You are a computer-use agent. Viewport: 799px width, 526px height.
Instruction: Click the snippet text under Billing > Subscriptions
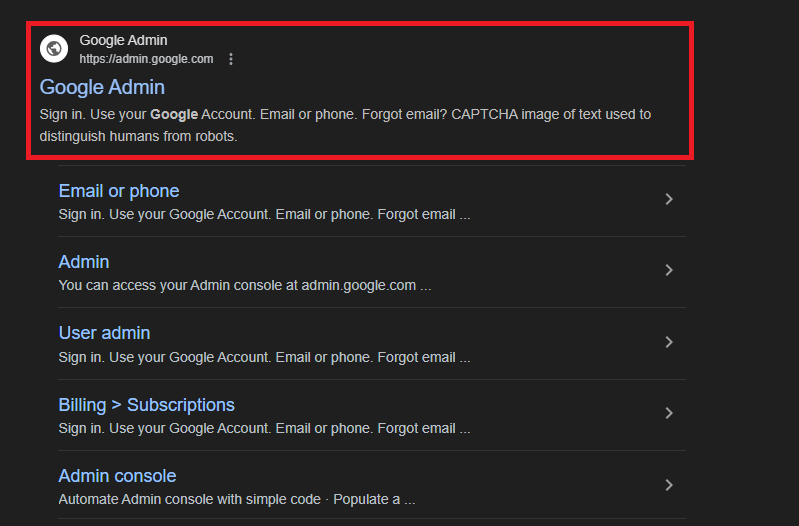pos(264,428)
